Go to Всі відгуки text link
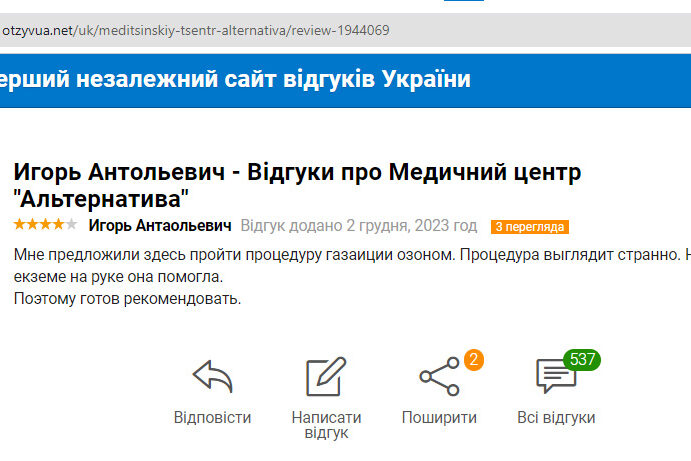 point(556,417)
